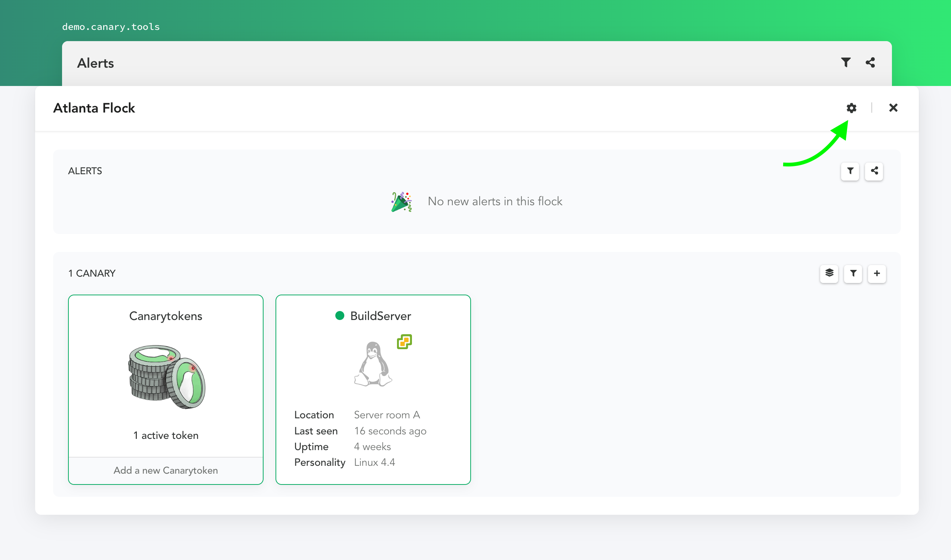Click '16 seconds ago' last seen value
951x560 pixels.
(390, 431)
